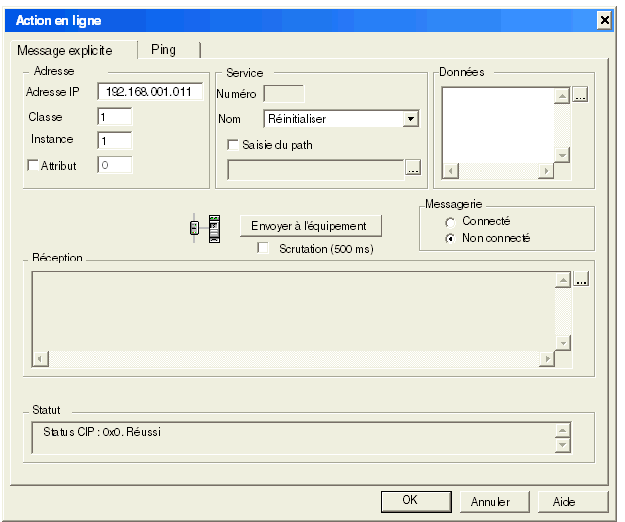The width and height of the screenshot is (625, 522).
Task: Open browse button next to Données box
Action: click(580, 94)
